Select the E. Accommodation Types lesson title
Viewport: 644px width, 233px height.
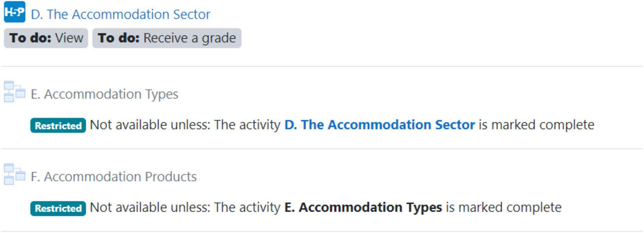[x=104, y=94]
